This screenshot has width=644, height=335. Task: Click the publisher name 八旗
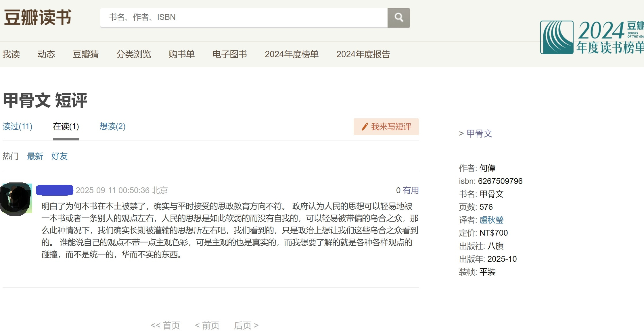pyautogui.click(x=496, y=246)
